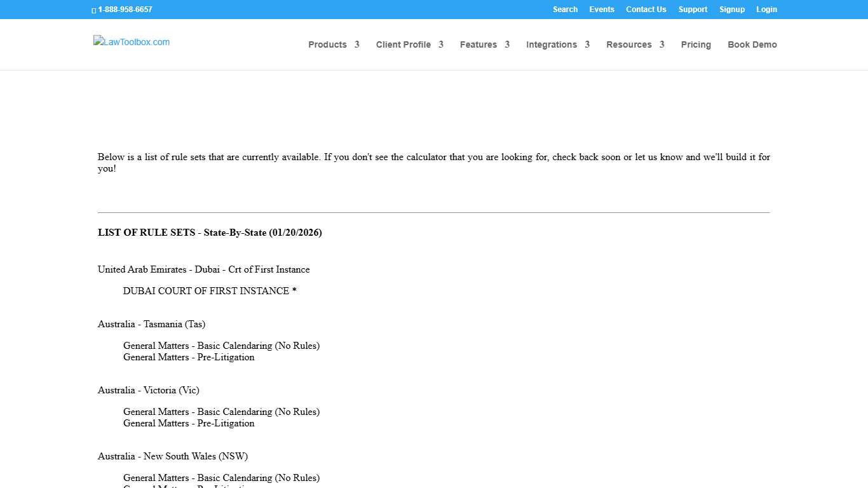Visit the Support page
This screenshot has height=488, width=868.
coord(693,10)
